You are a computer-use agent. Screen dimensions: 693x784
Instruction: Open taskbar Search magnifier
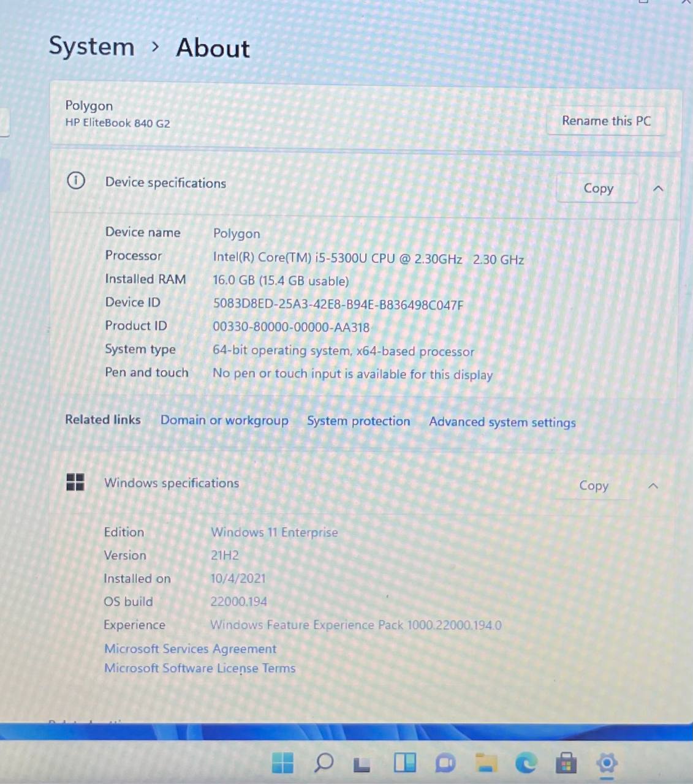[324, 763]
